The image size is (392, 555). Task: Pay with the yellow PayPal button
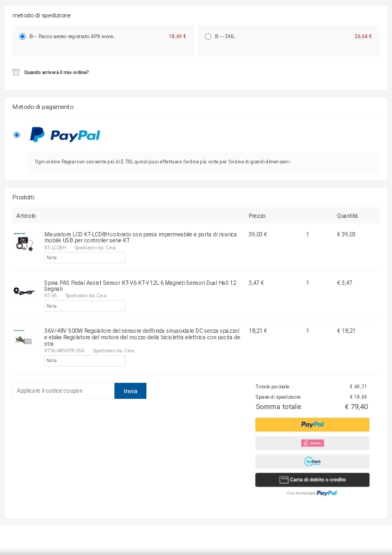click(312, 424)
